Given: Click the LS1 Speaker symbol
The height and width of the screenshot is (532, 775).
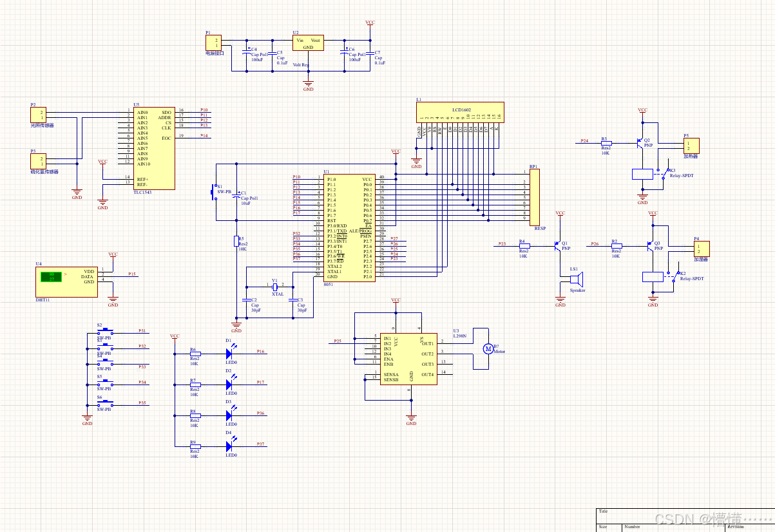Looking at the screenshot, I should (576, 279).
